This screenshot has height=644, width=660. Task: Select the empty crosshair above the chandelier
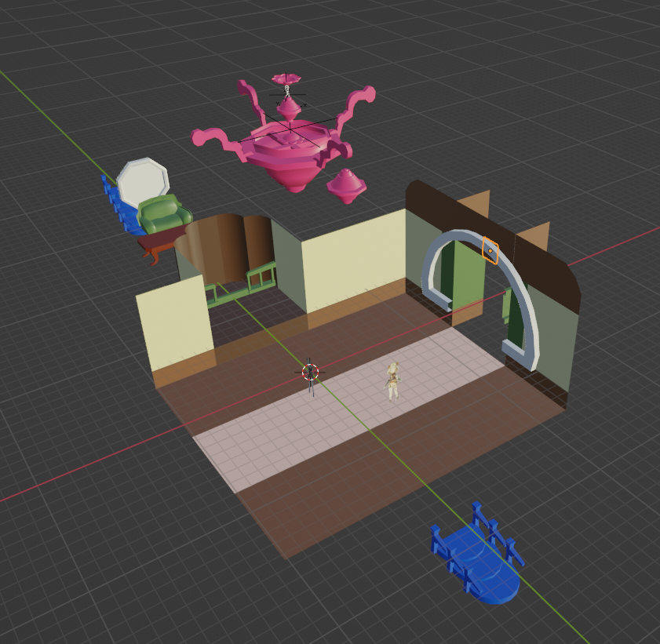[x=287, y=94]
